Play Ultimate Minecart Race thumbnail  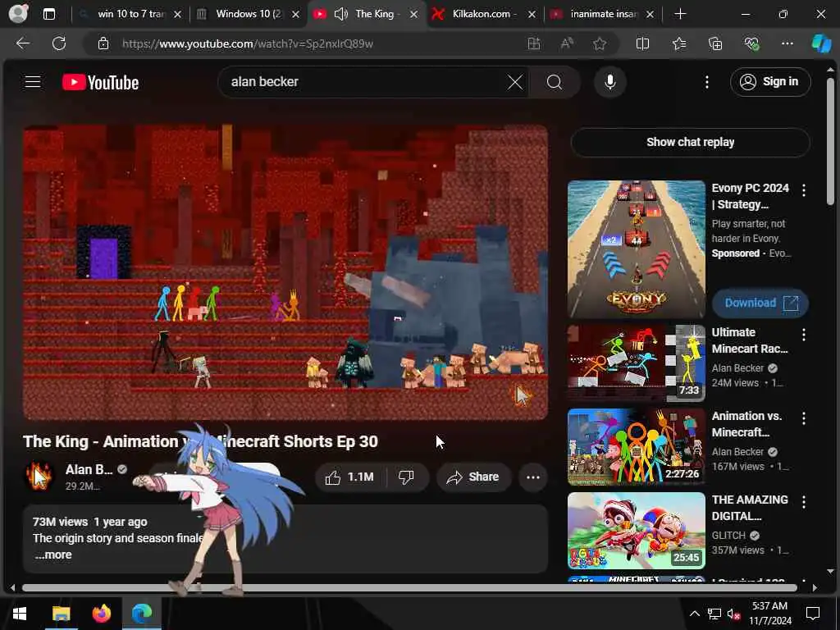click(636, 363)
